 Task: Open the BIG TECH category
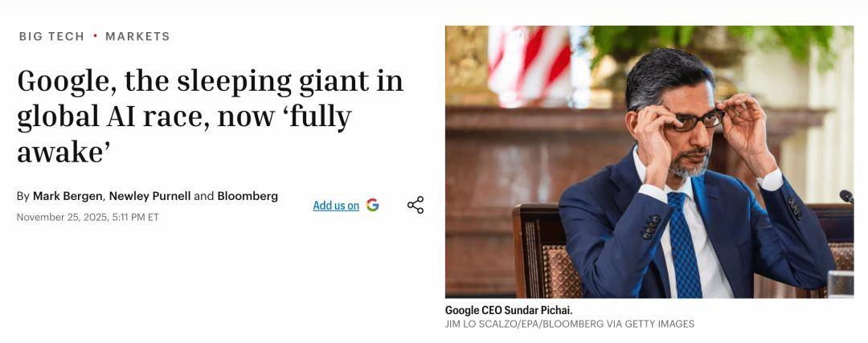53,36
